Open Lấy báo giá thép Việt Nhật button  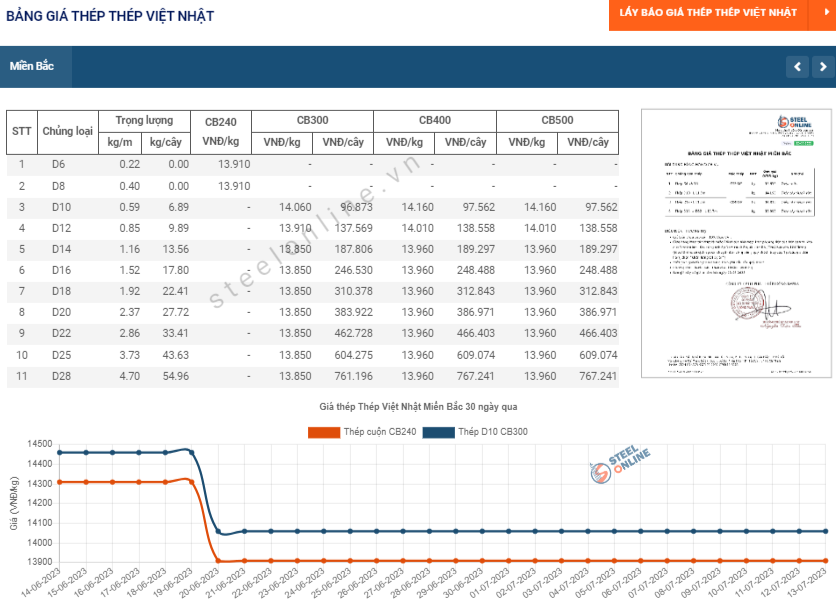point(708,13)
